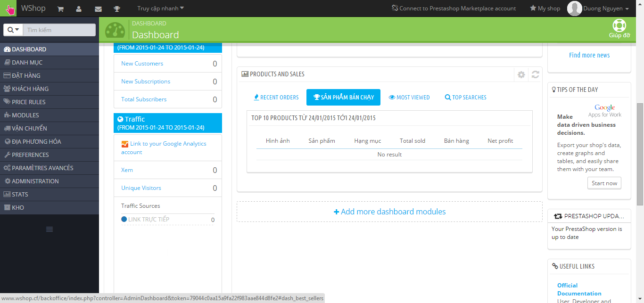
Task: Click Link to your Google Analytics account
Action: [164, 148]
